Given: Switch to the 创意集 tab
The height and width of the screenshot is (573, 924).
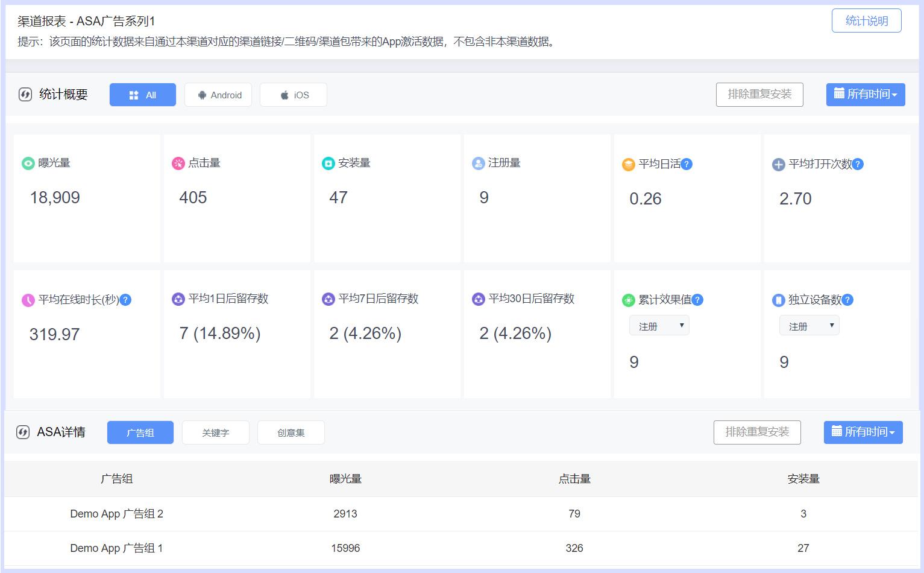Looking at the screenshot, I should (291, 432).
